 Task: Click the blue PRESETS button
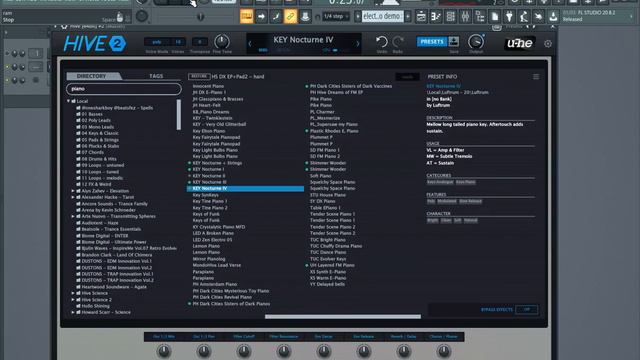[432, 42]
